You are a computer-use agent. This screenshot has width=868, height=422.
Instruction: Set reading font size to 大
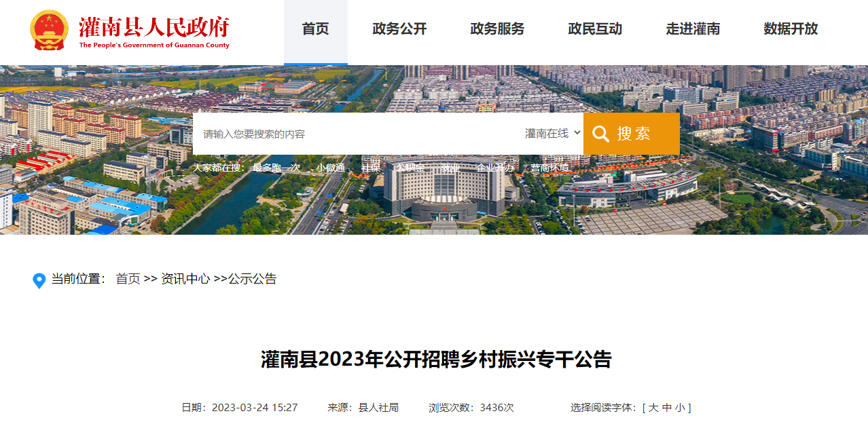[x=653, y=408]
